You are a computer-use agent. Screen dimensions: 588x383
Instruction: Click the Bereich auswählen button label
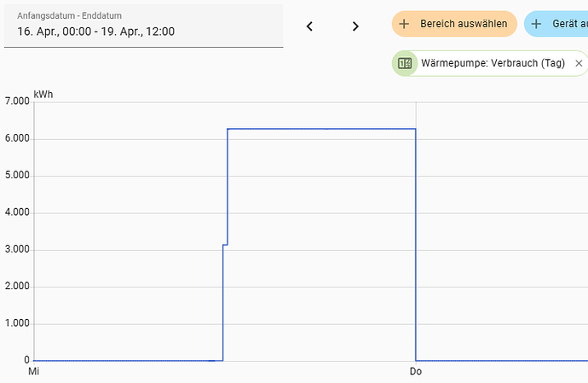(x=464, y=24)
